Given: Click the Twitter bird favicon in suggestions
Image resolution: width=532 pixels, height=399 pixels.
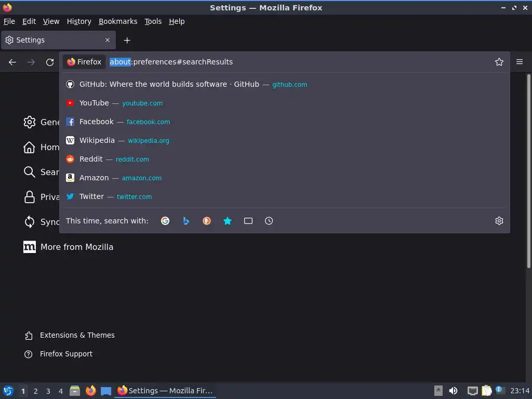Looking at the screenshot, I should [70, 196].
